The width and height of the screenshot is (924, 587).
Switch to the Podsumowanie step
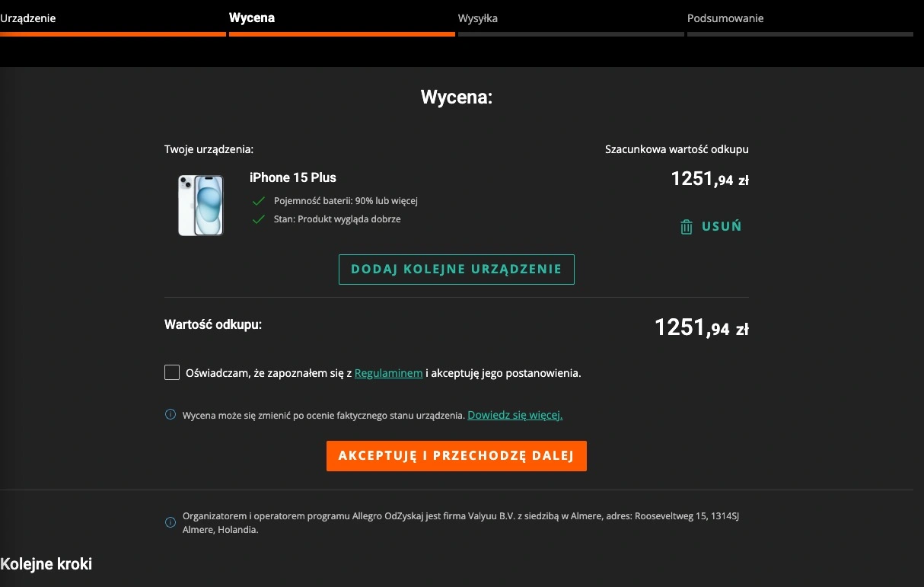coord(725,18)
